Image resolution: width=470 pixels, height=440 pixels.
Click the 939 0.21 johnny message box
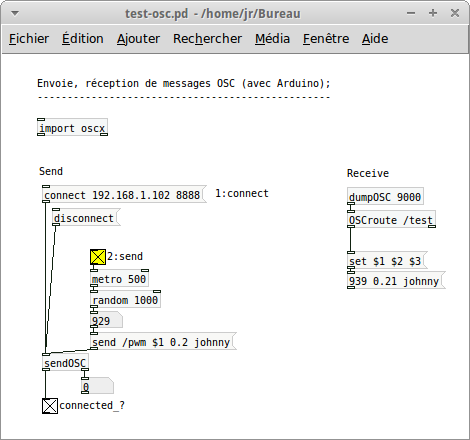point(396,281)
